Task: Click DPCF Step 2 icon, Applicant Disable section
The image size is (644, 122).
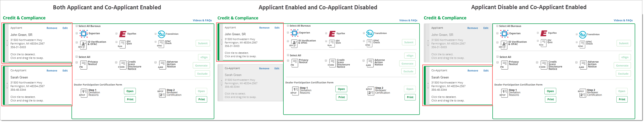Action: pos(583,93)
